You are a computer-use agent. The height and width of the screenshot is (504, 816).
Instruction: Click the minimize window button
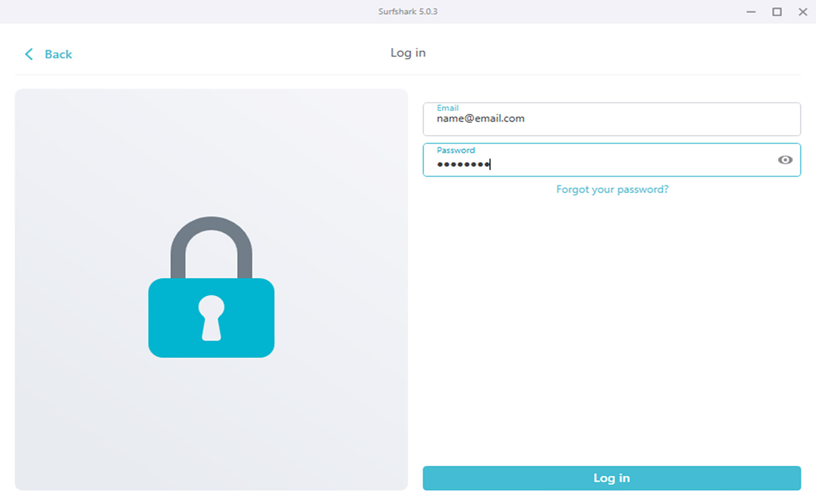(751, 12)
